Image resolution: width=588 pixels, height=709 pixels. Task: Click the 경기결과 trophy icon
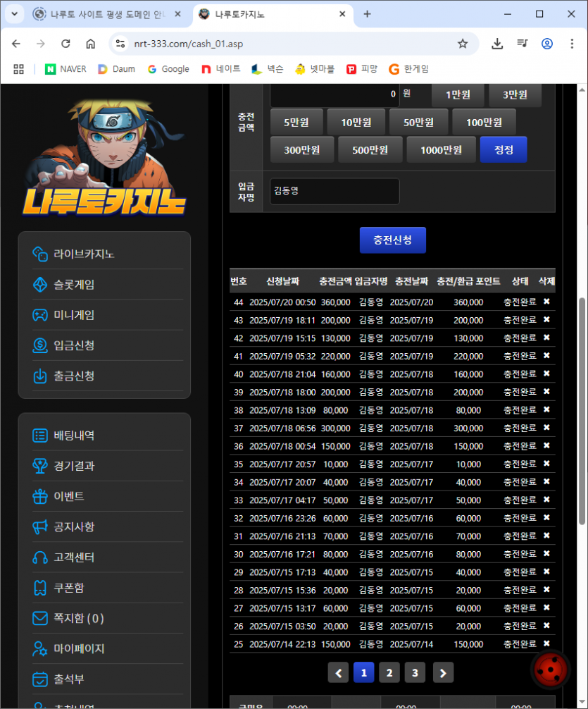click(39, 466)
